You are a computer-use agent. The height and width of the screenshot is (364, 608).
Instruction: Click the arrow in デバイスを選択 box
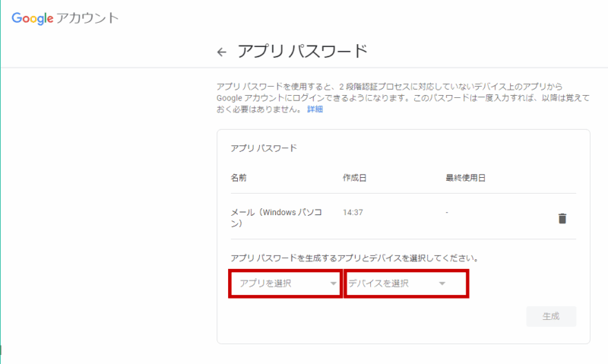tap(442, 283)
